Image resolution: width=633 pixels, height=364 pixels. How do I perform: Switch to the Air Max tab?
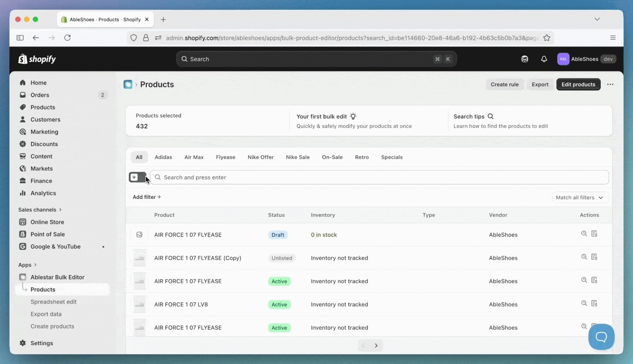click(x=194, y=157)
